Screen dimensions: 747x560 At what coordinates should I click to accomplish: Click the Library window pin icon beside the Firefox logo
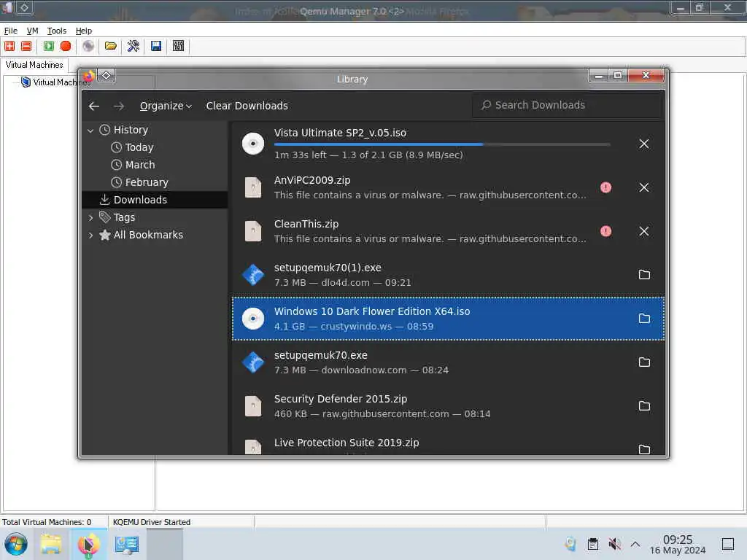click(107, 75)
